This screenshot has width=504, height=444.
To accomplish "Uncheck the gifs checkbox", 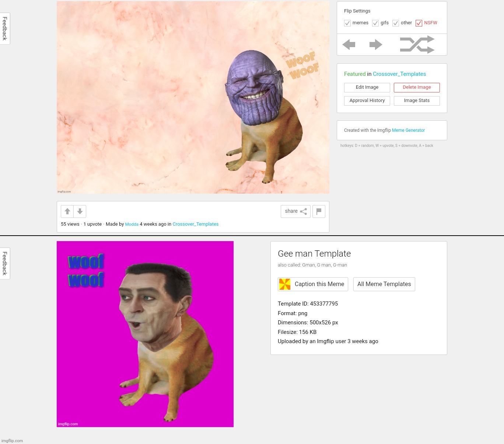I will (x=375, y=23).
